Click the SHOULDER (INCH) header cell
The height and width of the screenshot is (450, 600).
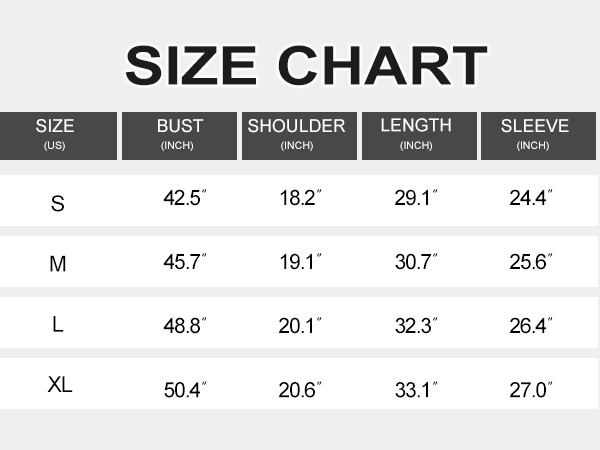(x=299, y=136)
